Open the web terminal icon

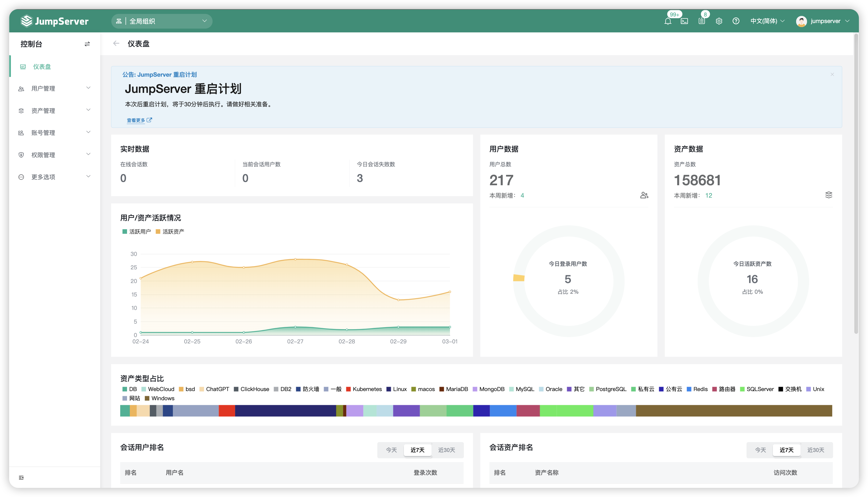point(684,21)
